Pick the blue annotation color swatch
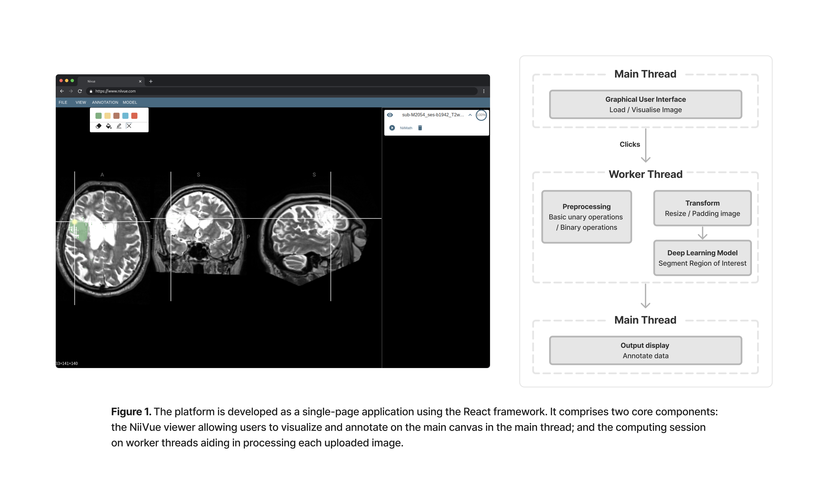The image size is (828, 504). (x=125, y=116)
